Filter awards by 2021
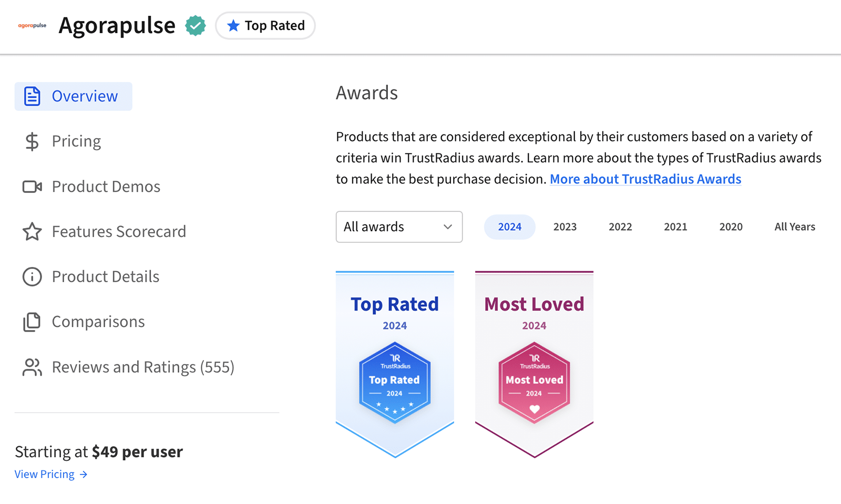 click(675, 227)
